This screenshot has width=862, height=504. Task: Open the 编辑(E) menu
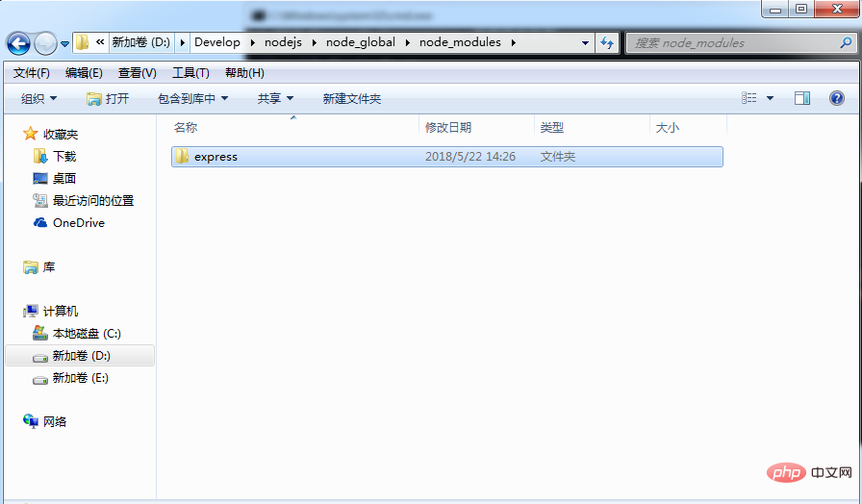(84, 72)
